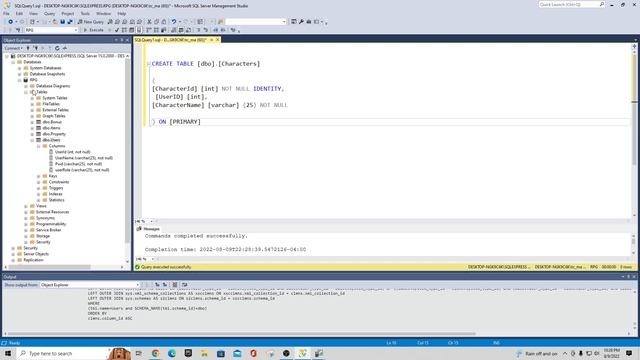Select the Statistics folder

click(x=56, y=200)
